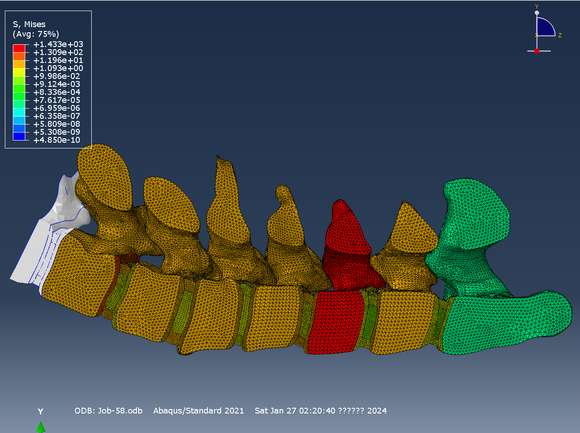This screenshot has height=433, width=580.
Task: Click the (Avg: 75%) legend label
Action: 36,34
